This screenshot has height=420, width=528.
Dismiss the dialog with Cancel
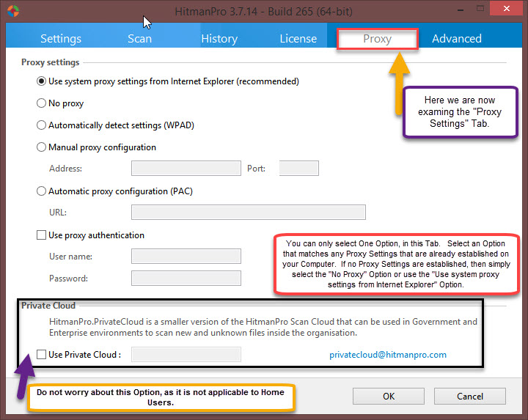click(470, 396)
